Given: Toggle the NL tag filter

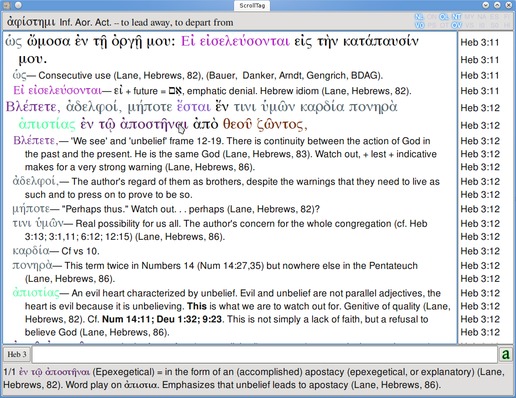Looking at the screenshot, I should (419, 16).
